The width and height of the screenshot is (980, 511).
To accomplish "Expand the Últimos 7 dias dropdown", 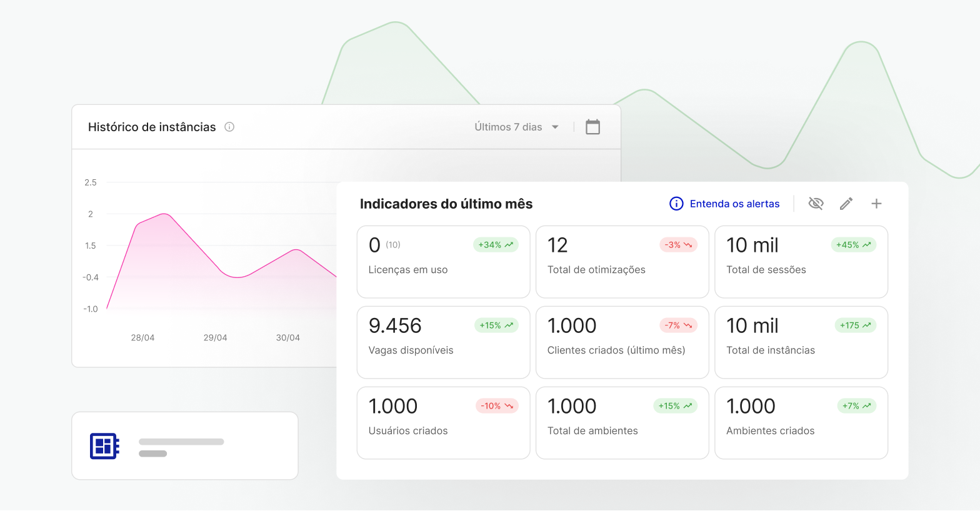I will tap(508, 127).
